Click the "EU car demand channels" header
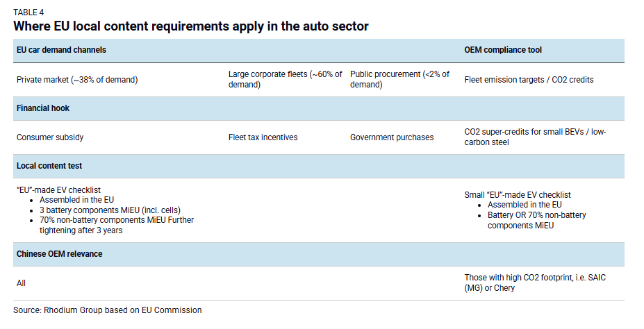This screenshot has height=329, width=644. pos(61,50)
